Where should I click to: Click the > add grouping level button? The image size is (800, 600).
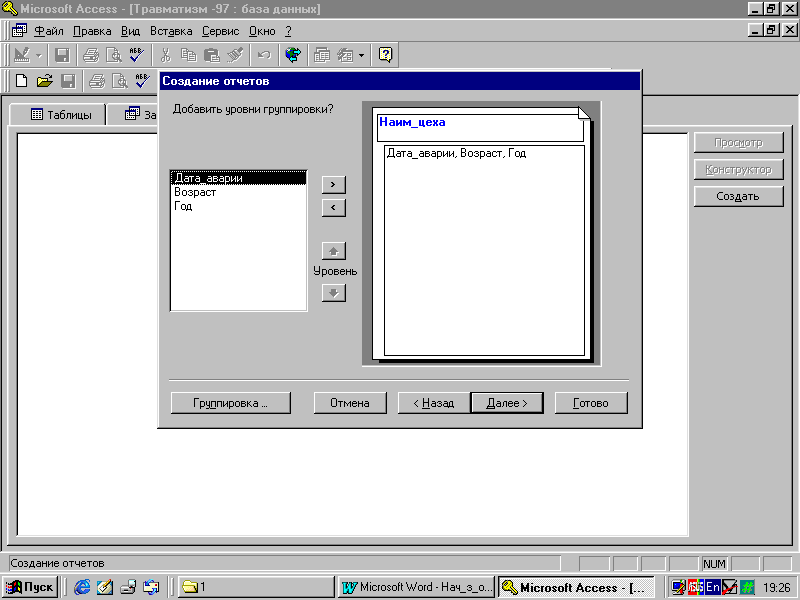[x=334, y=185]
